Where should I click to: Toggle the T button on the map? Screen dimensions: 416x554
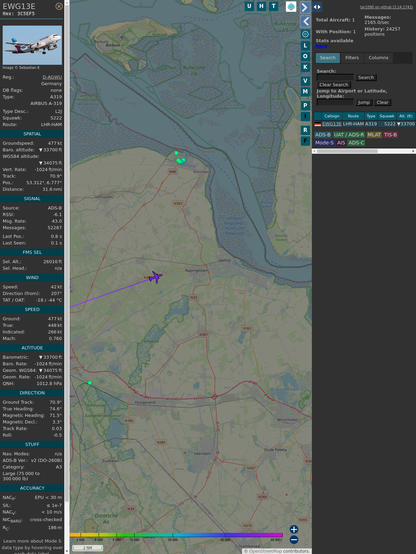click(x=274, y=6)
